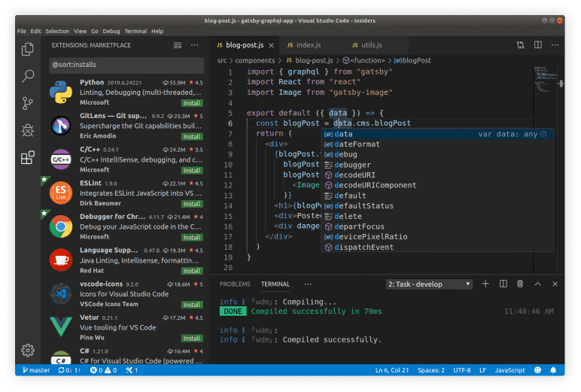This screenshot has height=392, width=581.
Task: Select the dateFormat suggestion
Action: coord(437,144)
